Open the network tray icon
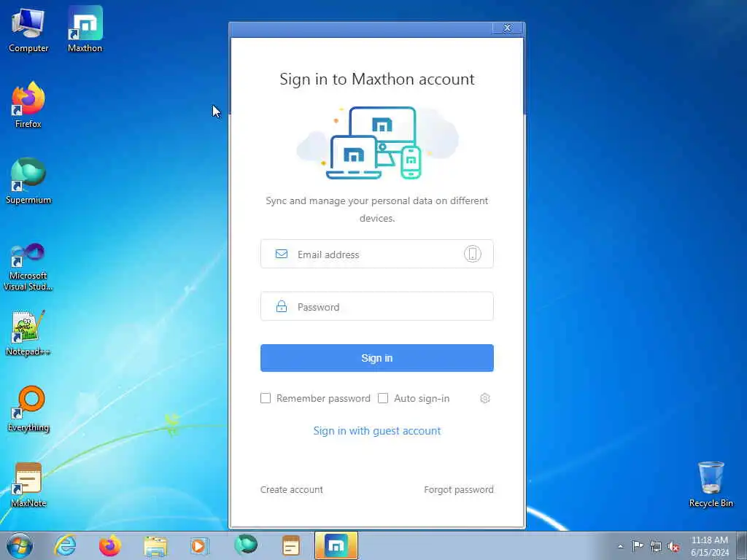 tap(656, 546)
